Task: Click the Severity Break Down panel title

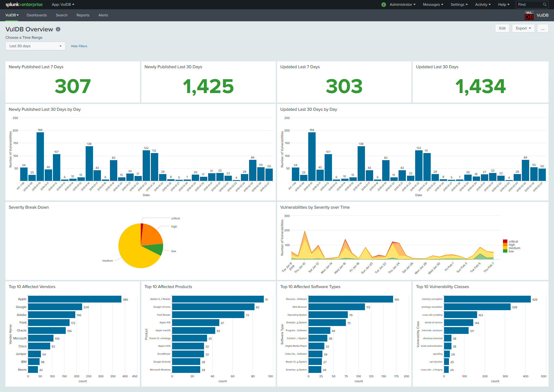Action: pos(29,207)
